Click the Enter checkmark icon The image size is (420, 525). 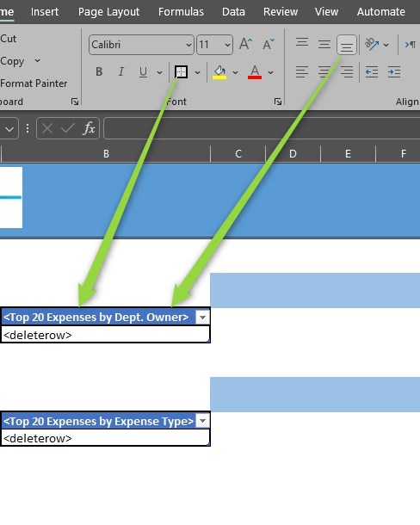(x=68, y=128)
